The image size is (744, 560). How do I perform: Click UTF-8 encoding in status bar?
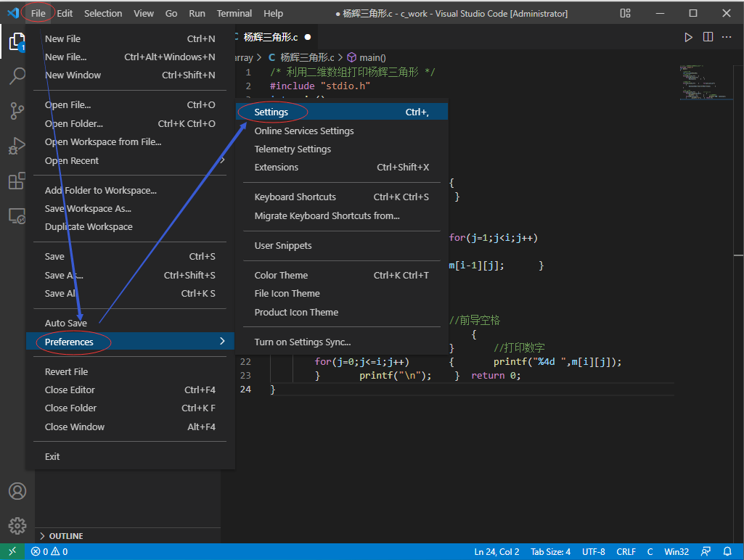click(x=593, y=551)
